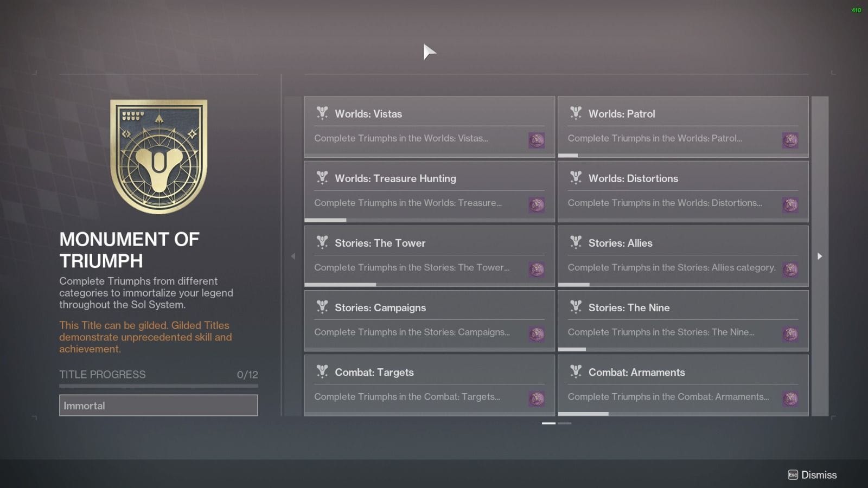Click the trophy icon beside Stories: The Nine
Viewport: 868px width, 488px height.
pyautogui.click(x=576, y=306)
